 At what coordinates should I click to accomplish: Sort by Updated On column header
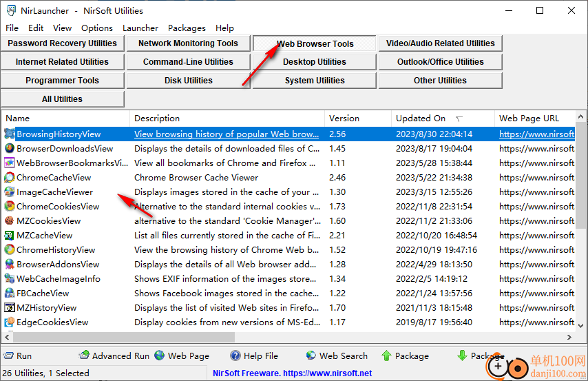[x=443, y=119]
